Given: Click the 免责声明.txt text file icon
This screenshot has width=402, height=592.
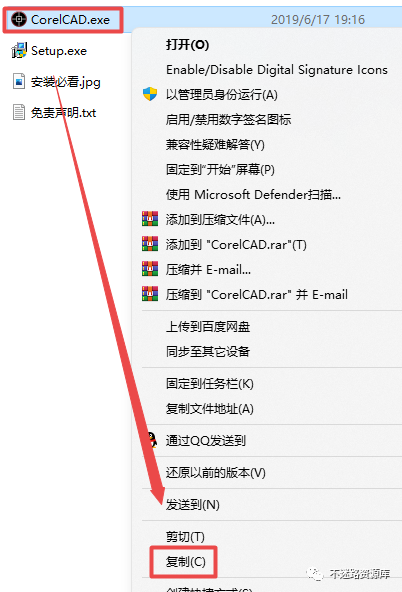Looking at the screenshot, I should coord(19,112).
